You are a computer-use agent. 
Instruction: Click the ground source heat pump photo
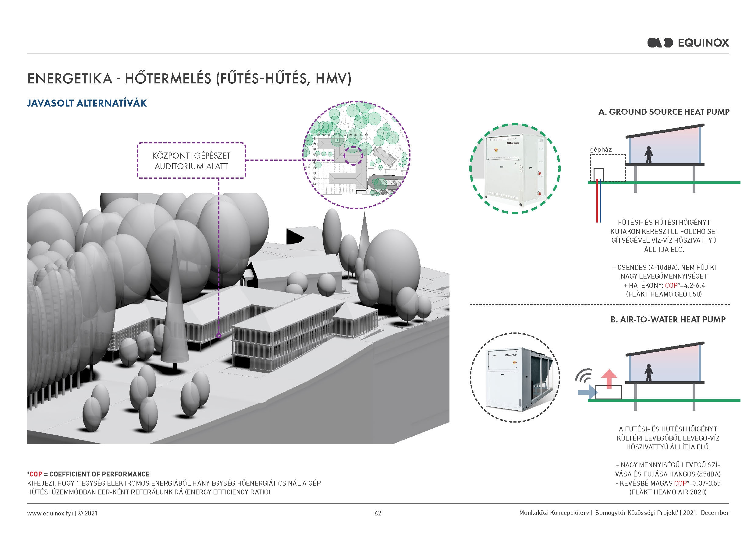[x=515, y=169]
